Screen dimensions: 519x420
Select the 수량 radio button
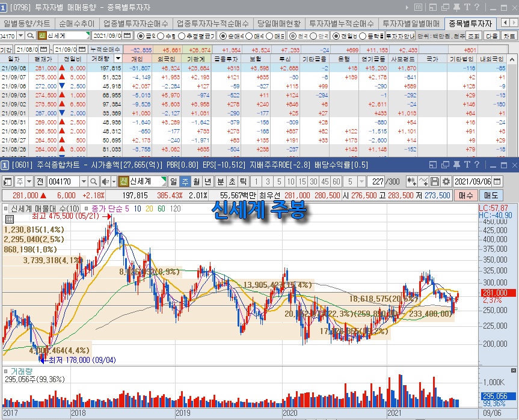tap(161, 35)
